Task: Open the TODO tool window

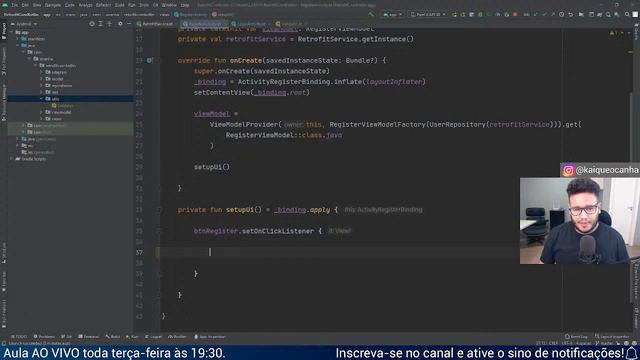Action: [19, 337]
